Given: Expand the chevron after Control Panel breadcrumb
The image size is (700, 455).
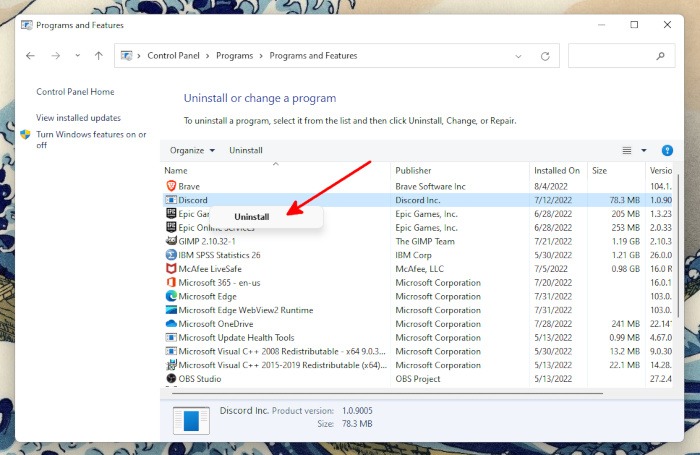Looking at the screenshot, I should tap(208, 56).
